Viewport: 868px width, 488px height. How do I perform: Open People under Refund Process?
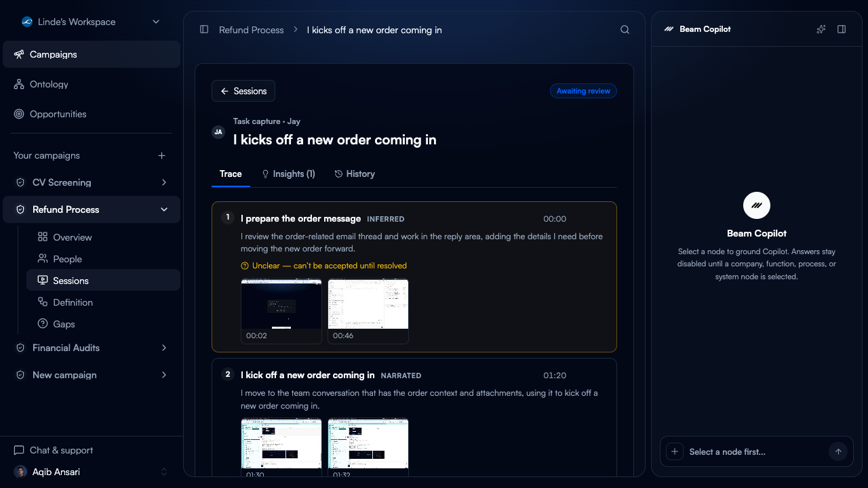[x=103, y=259]
